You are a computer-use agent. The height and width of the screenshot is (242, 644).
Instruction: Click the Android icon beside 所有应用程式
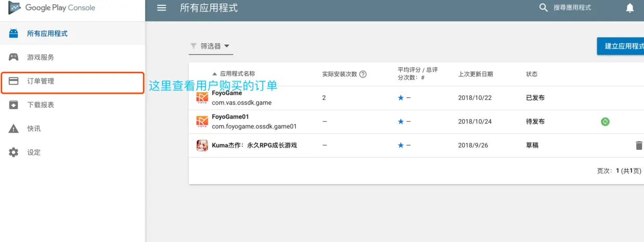pyautogui.click(x=14, y=34)
